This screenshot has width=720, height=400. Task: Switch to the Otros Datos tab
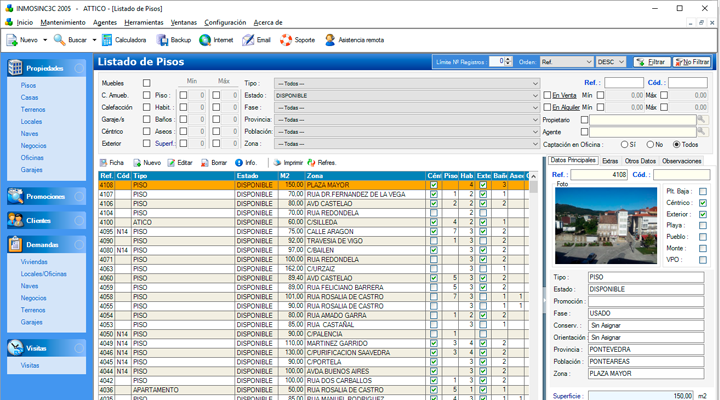pos(640,161)
